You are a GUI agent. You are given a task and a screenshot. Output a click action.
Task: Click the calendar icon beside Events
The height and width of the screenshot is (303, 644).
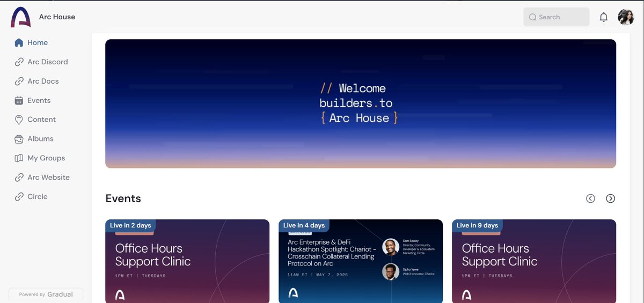[19, 100]
